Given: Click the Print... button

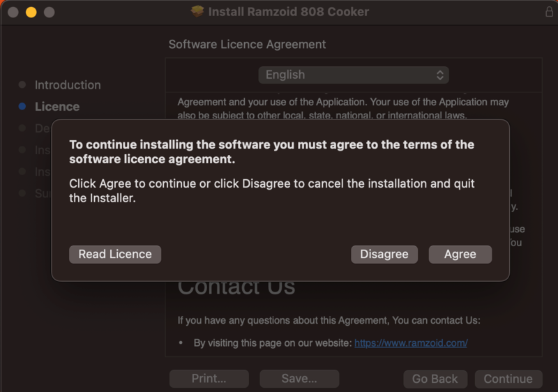Looking at the screenshot, I should pos(209,379).
